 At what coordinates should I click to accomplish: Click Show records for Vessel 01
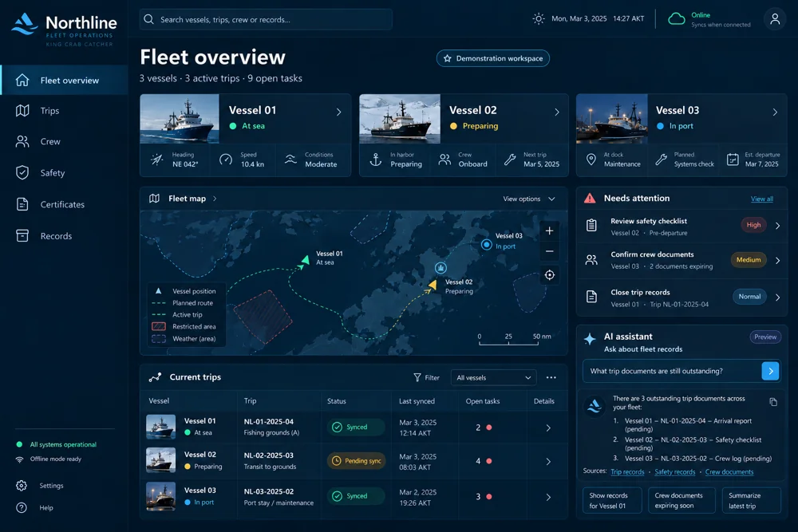[x=612, y=500]
